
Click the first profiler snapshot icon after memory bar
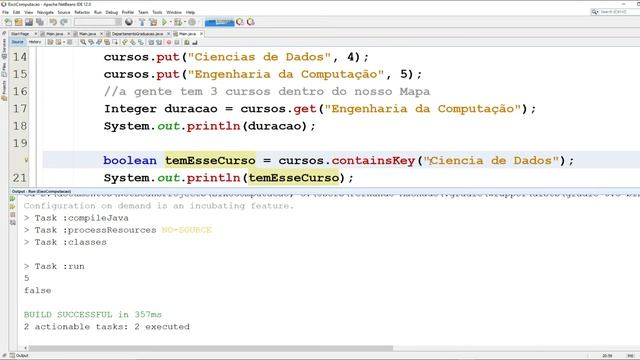coord(240,22)
